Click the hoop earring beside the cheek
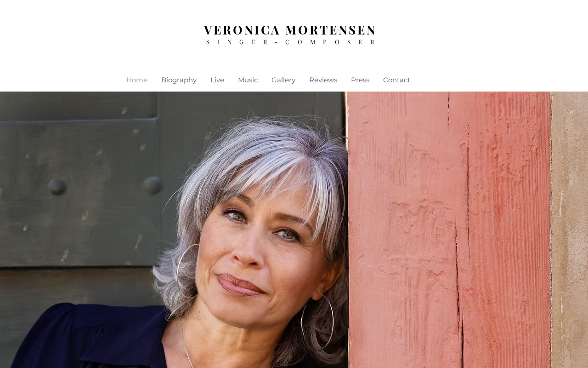The height and width of the screenshot is (368, 588). (188, 271)
